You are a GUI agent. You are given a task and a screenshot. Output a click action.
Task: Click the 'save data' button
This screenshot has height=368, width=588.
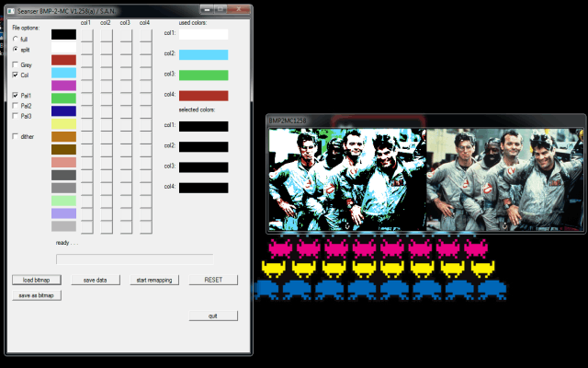point(96,280)
